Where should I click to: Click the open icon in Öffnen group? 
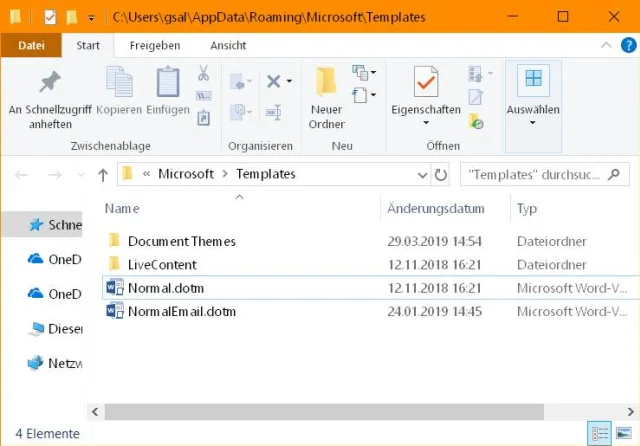[x=475, y=74]
